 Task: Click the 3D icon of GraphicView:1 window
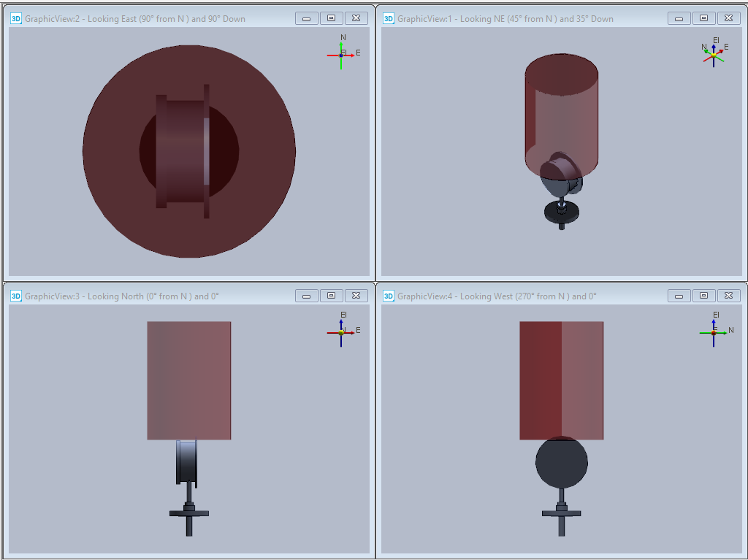[389, 18]
